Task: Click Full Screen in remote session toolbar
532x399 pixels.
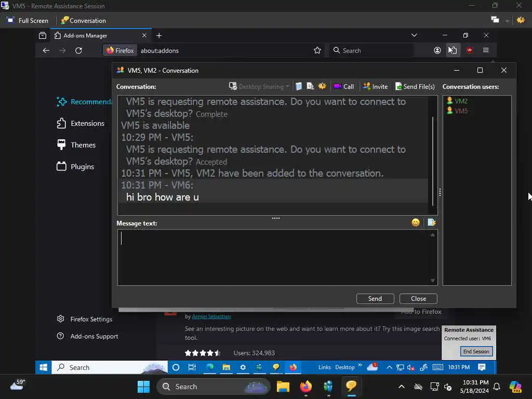Action: coord(28,20)
